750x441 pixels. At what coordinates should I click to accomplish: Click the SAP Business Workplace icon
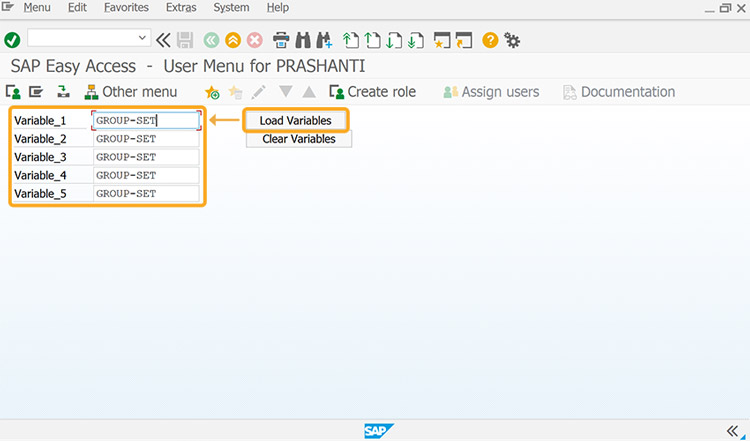click(63, 91)
